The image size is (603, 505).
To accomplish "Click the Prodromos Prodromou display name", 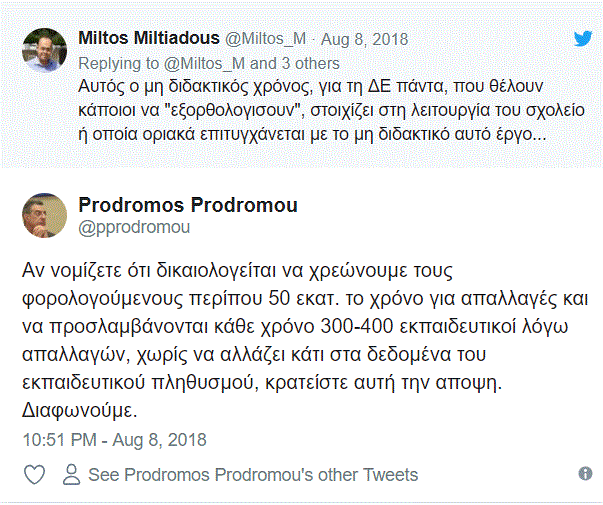I will (x=188, y=205).
